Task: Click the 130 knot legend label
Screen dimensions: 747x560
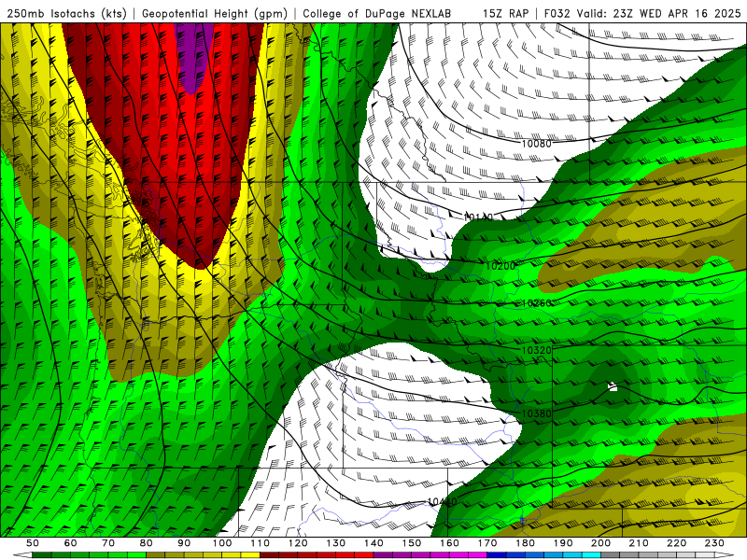Action: pos(336,543)
